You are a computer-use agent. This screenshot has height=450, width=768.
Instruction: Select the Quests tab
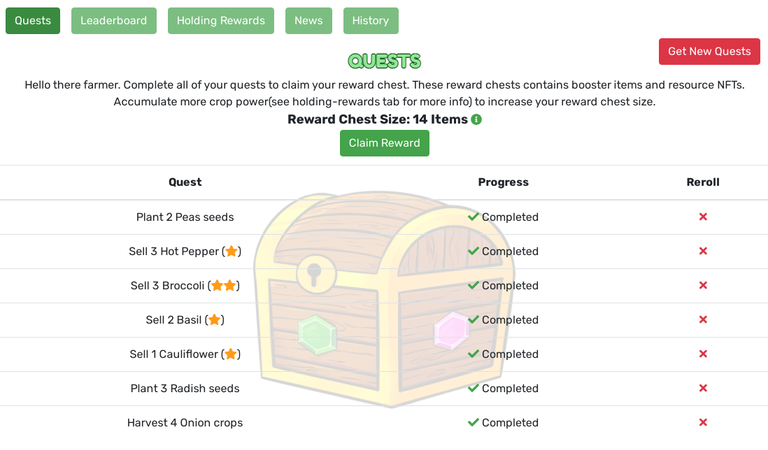tap(33, 21)
